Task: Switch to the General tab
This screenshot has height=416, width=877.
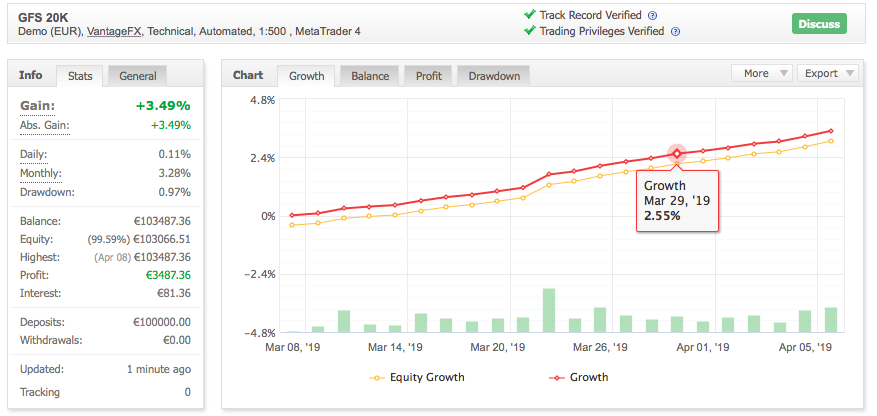Action: pos(138,76)
